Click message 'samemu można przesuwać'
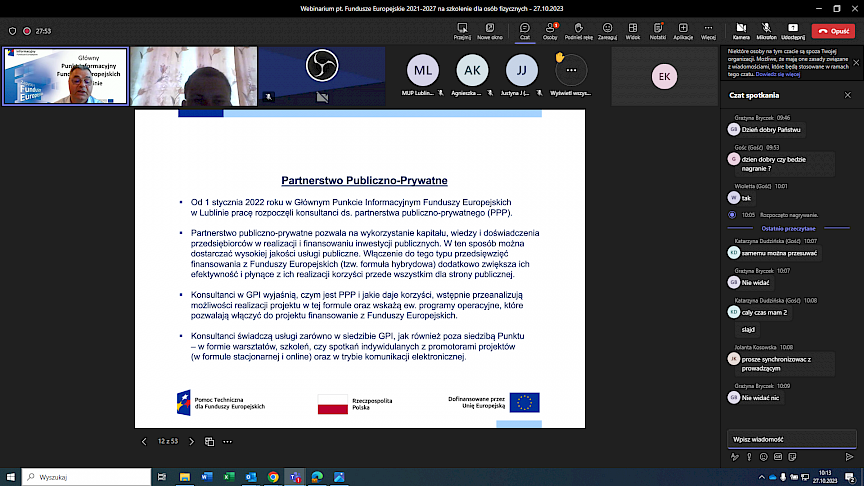The height and width of the screenshot is (486, 864). 779,253
